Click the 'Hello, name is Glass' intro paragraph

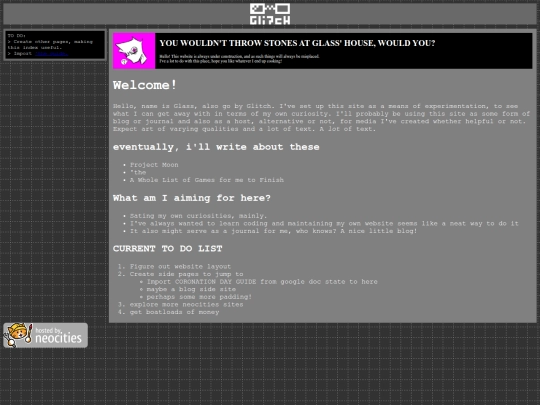321,117
